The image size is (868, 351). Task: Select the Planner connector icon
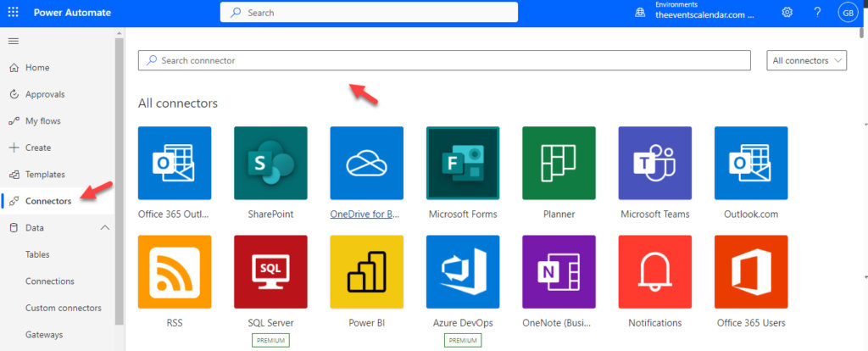pyautogui.click(x=559, y=163)
